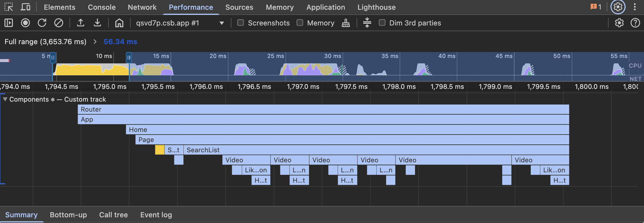644x223 pixels.
Task: Select the Home component bar
Action: click(x=347, y=130)
